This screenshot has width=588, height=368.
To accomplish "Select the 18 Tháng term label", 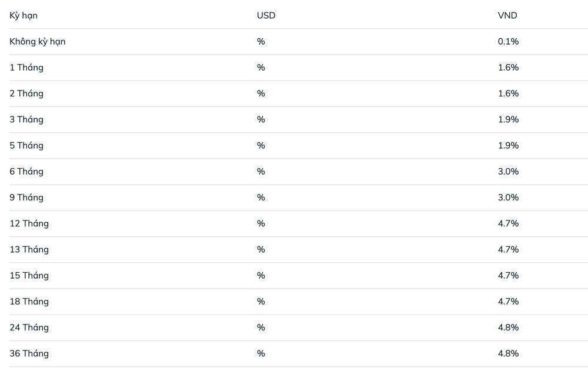I will click(x=29, y=302).
